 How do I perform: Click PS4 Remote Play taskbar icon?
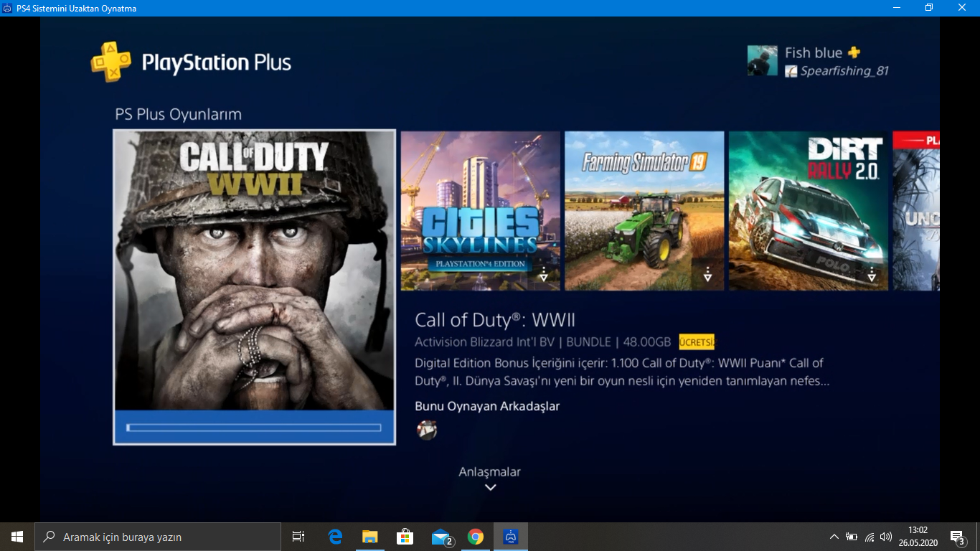(x=511, y=537)
